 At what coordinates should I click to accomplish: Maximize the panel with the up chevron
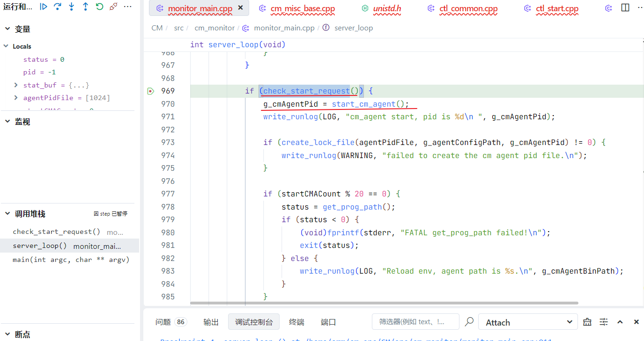(x=620, y=322)
